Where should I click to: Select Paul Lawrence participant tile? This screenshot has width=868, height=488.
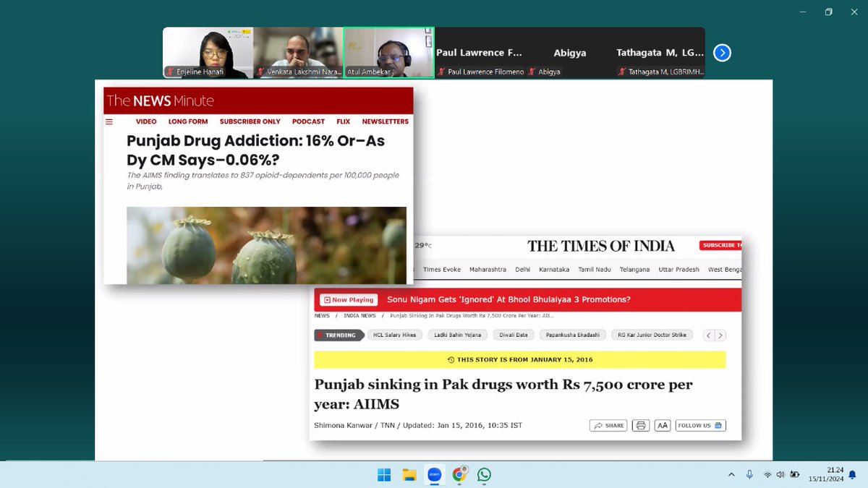pyautogui.click(x=480, y=53)
